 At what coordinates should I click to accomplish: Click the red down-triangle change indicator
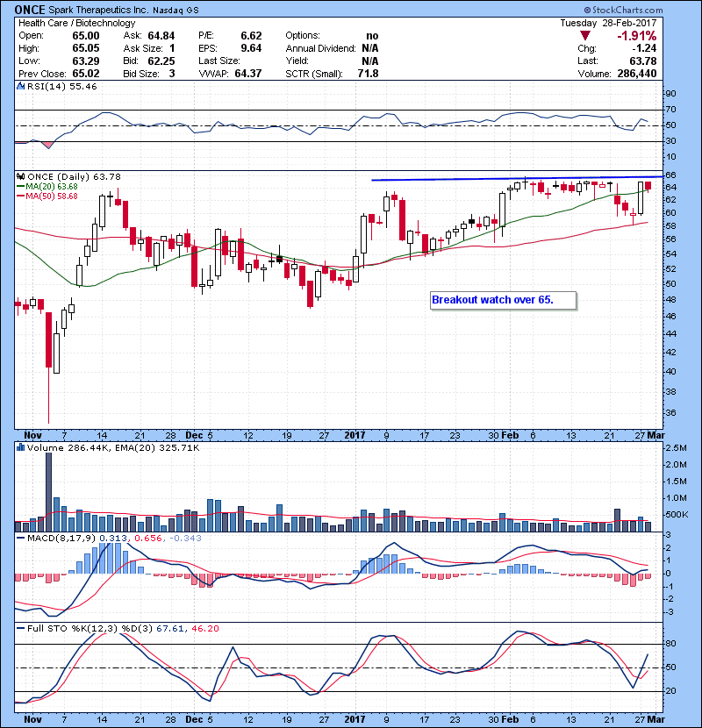[x=585, y=36]
